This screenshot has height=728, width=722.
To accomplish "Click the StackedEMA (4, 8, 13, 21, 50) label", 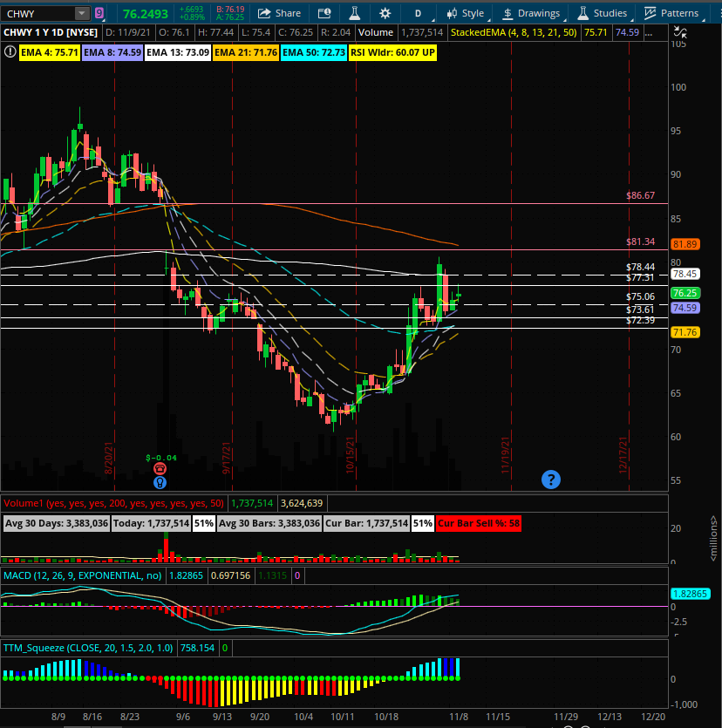I will point(514,32).
